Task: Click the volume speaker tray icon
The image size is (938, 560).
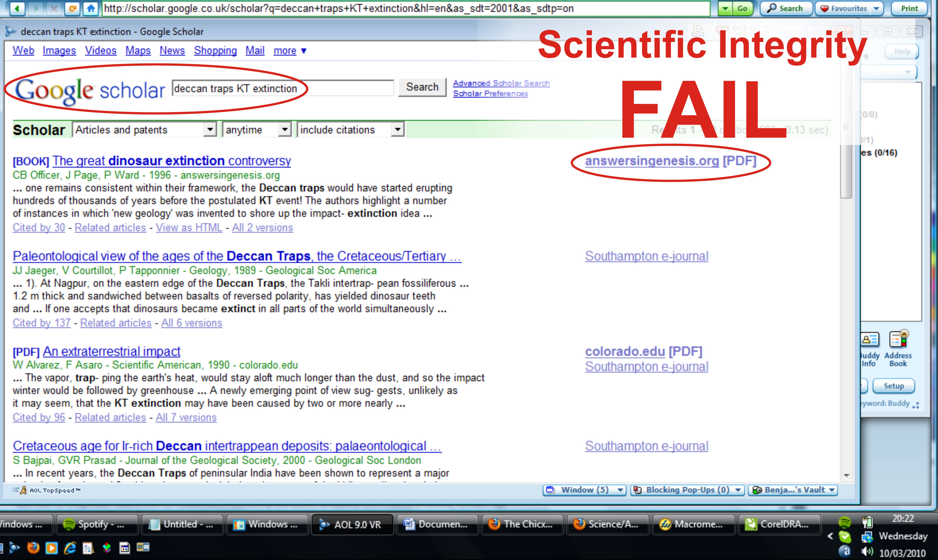Action: click(x=867, y=552)
